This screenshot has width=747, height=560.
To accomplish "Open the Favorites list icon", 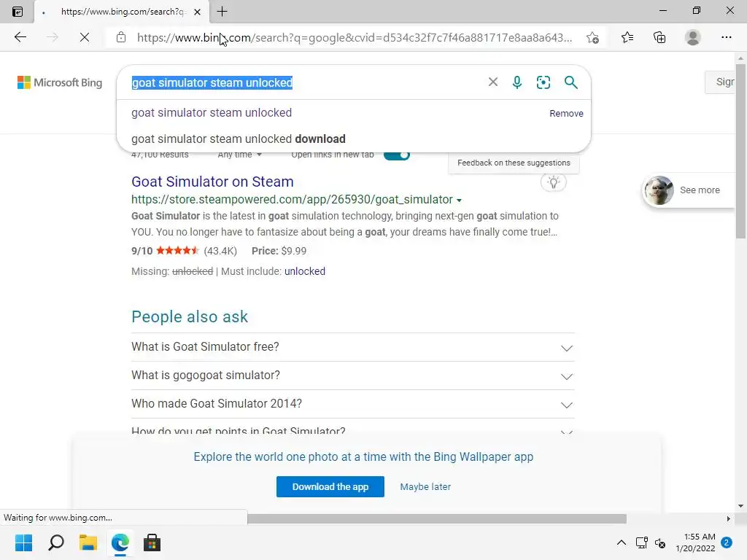I will [627, 37].
